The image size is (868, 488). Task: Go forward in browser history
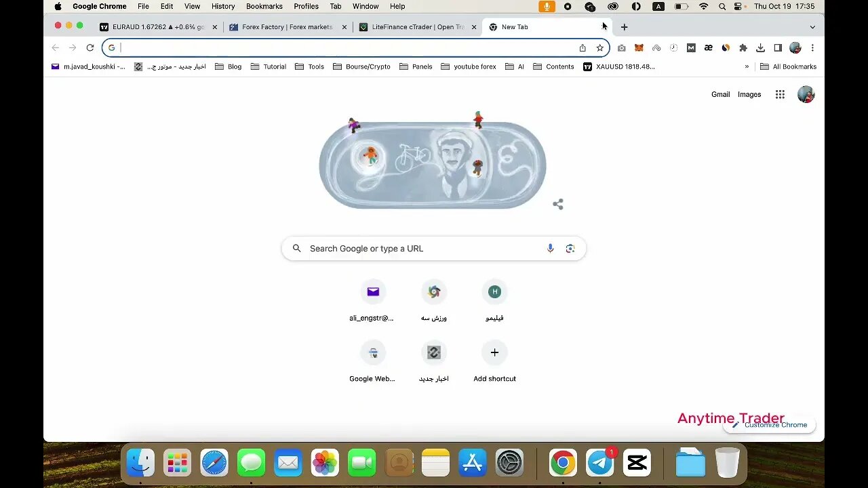point(73,48)
